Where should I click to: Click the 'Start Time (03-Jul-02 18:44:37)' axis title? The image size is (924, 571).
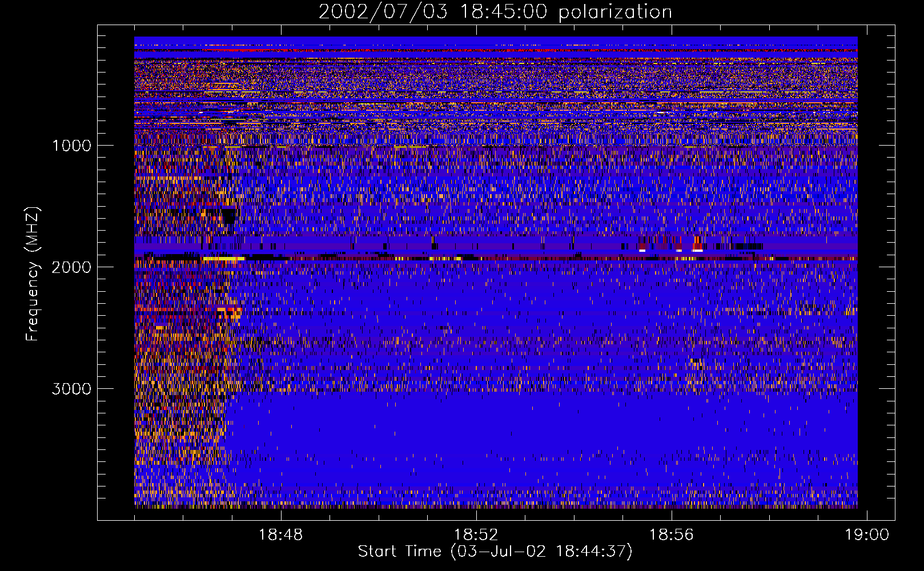pos(495,552)
